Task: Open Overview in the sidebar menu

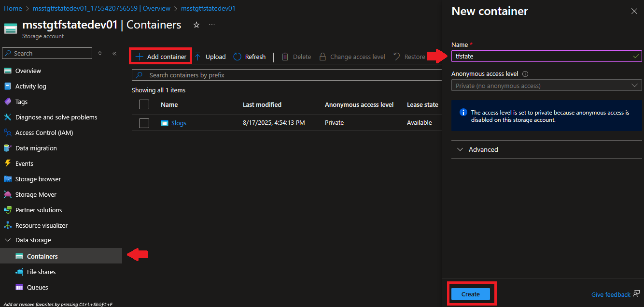Action: 28,71
